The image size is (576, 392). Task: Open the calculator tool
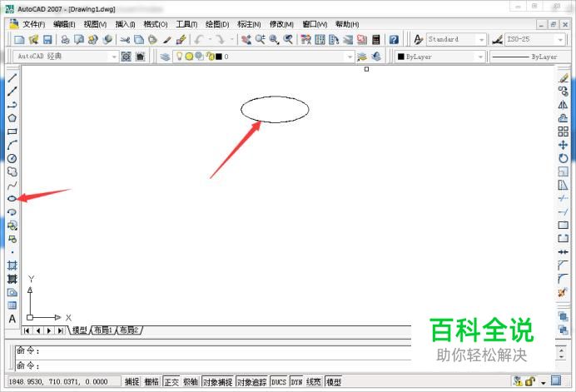pos(375,39)
